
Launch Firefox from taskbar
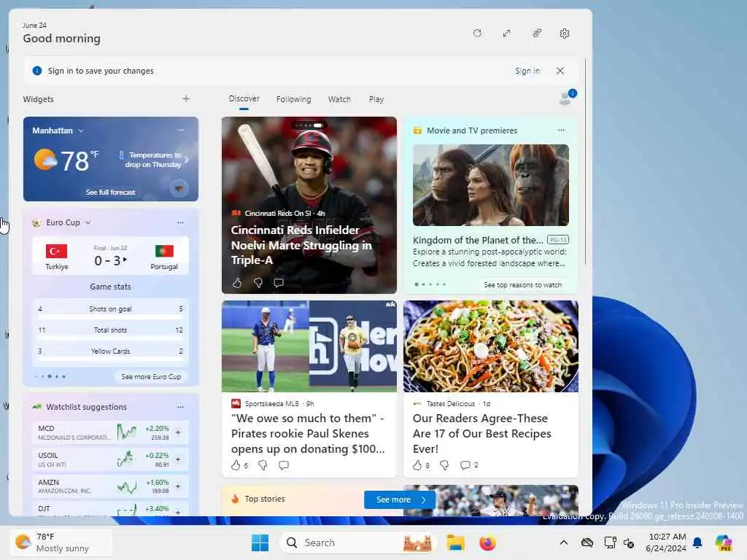pos(487,542)
